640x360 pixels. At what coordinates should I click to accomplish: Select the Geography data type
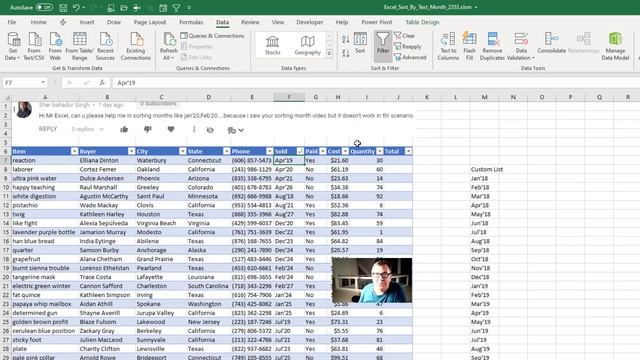(307, 45)
